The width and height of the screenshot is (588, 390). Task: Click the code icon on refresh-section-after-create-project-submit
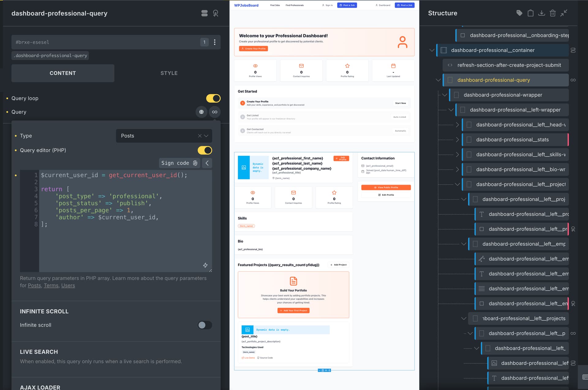(x=450, y=65)
